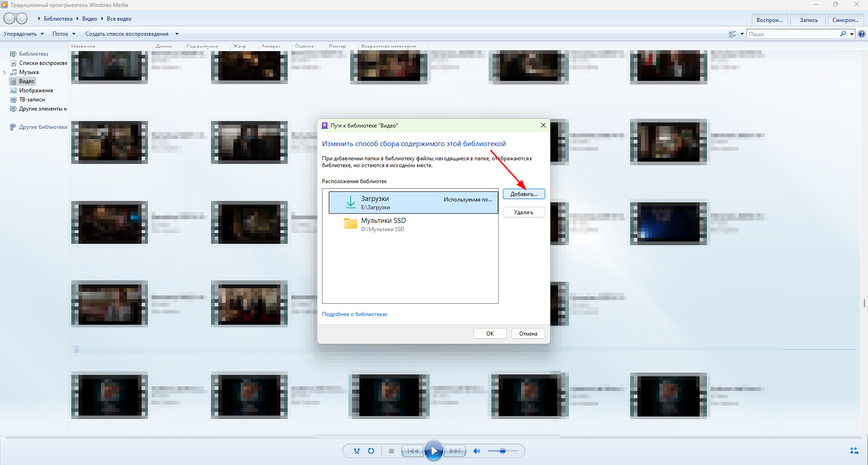
Task: Click the magnifier icon in search box
Action: tap(843, 34)
